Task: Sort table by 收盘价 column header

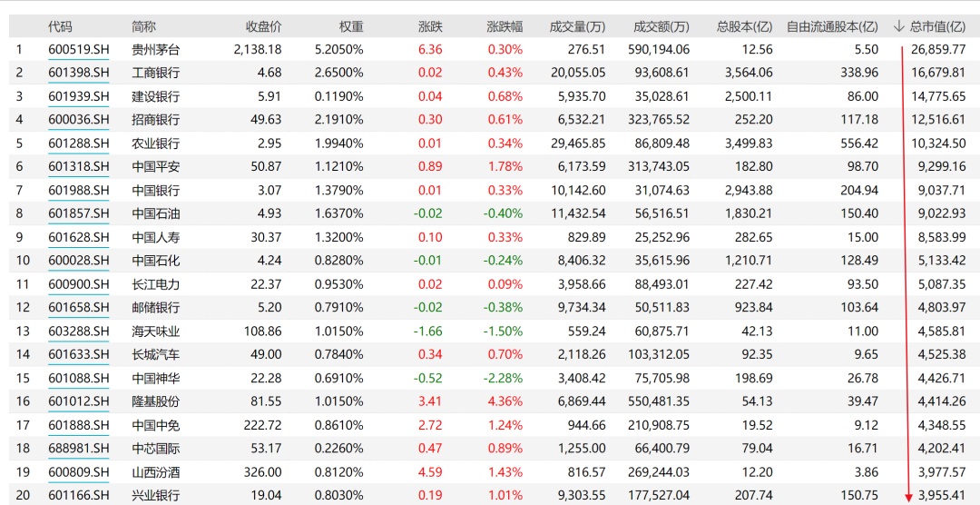Action: [263, 27]
